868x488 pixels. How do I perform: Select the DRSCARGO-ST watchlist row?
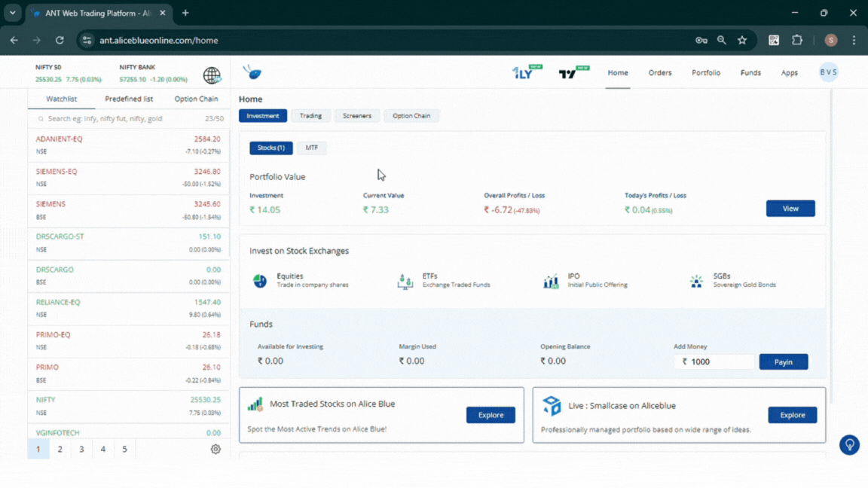tap(128, 243)
